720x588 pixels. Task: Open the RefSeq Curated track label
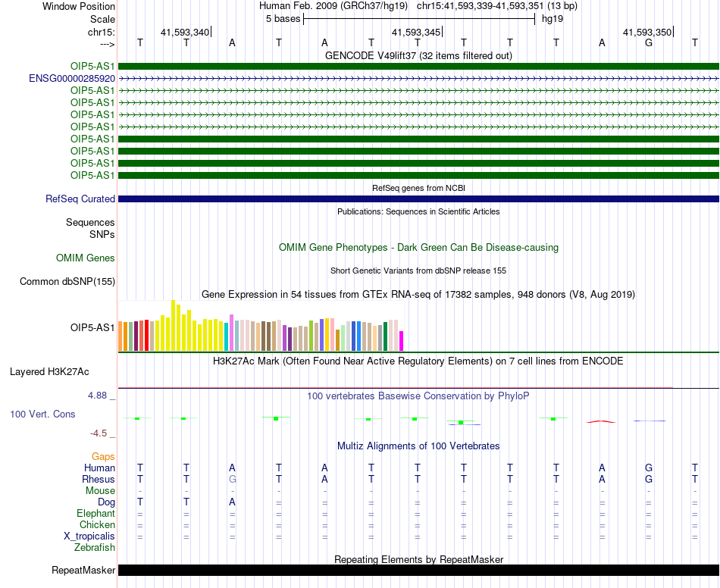click(80, 199)
